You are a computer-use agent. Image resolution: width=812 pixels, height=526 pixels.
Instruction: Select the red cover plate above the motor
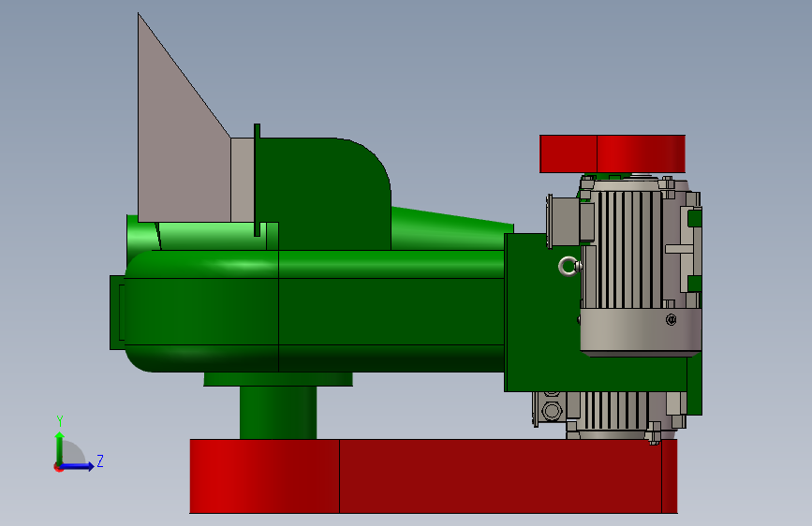pos(613,153)
